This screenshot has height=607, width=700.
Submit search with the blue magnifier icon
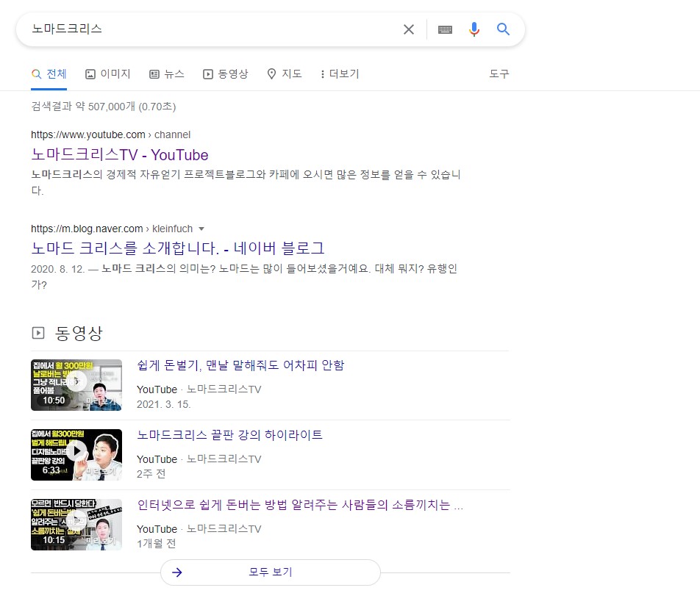503,29
